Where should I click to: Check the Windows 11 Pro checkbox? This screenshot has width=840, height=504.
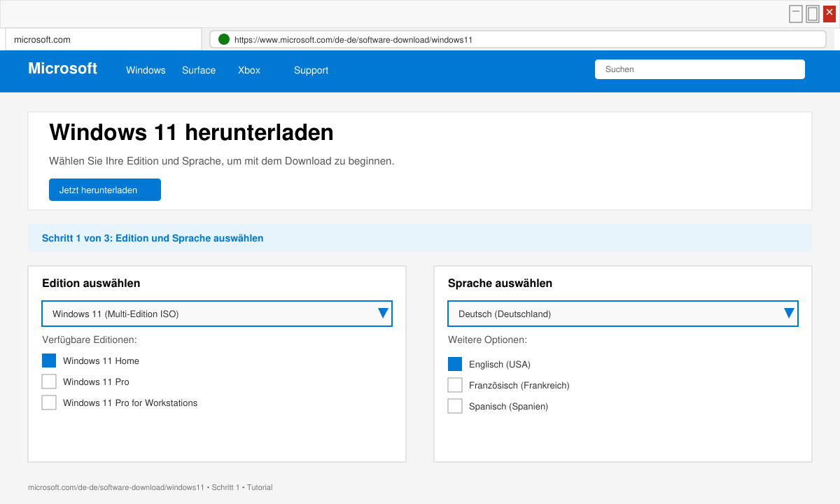(x=49, y=381)
